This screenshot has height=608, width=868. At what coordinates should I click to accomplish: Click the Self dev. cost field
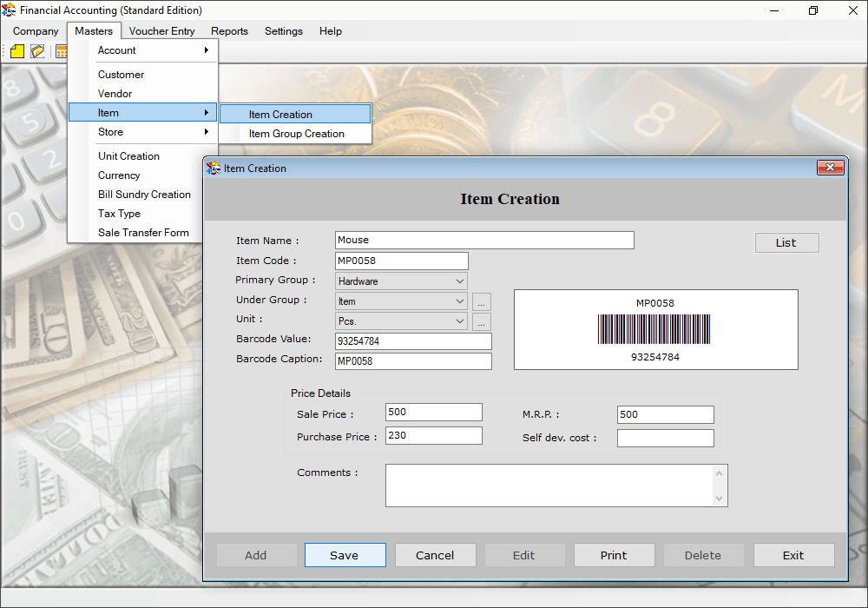click(x=666, y=438)
